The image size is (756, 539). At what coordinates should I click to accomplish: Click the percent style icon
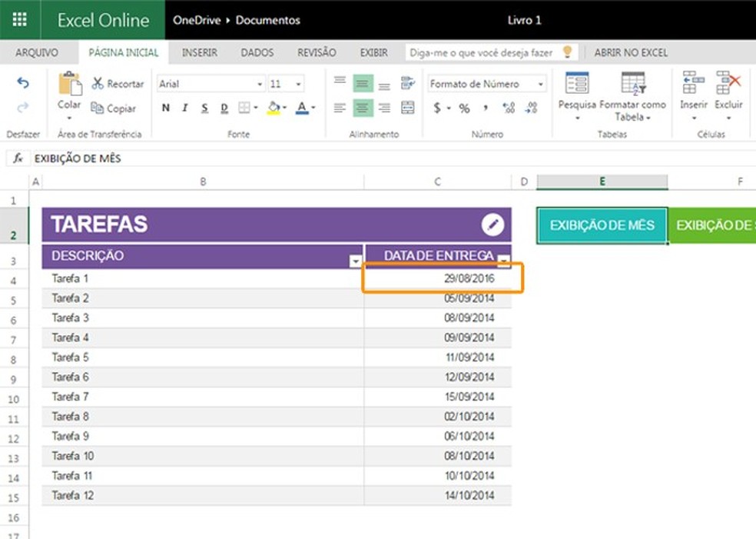(x=464, y=108)
